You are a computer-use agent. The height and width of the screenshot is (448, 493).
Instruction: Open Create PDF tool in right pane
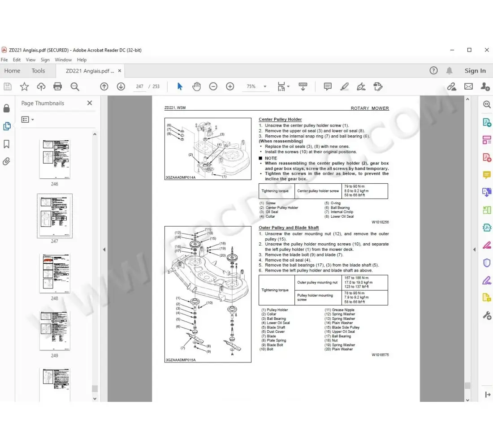click(x=487, y=157)
